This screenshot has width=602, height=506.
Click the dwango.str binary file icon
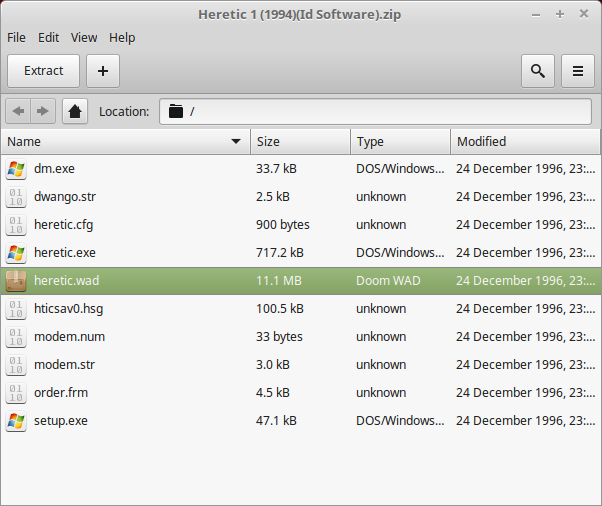[x=16, y=197]
